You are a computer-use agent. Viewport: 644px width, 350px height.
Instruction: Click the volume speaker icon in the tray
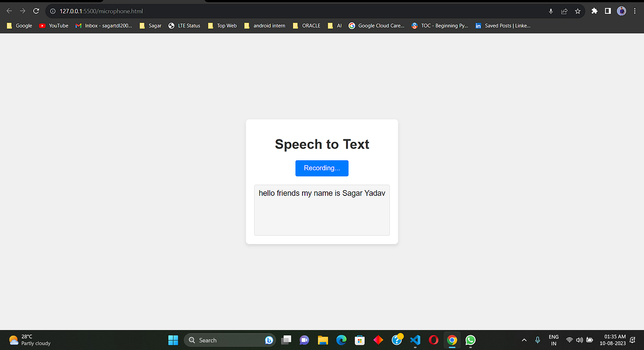click(x=580, y=340)
